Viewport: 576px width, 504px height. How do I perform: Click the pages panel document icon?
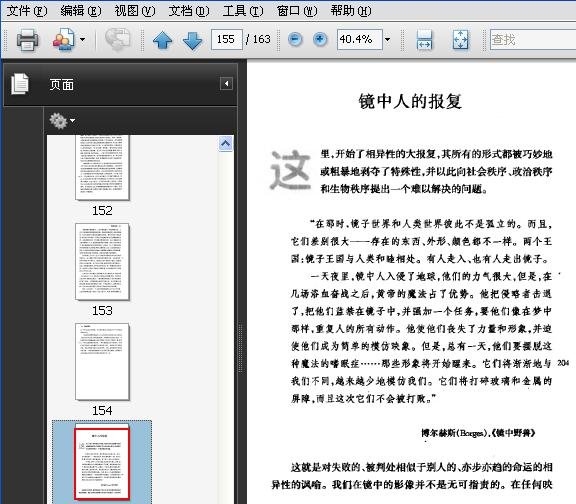point(20,84)
